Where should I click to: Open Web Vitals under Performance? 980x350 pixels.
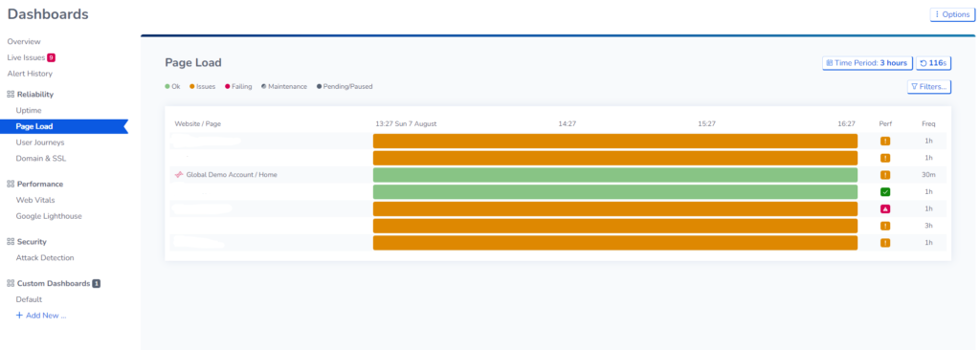(35, 200)
